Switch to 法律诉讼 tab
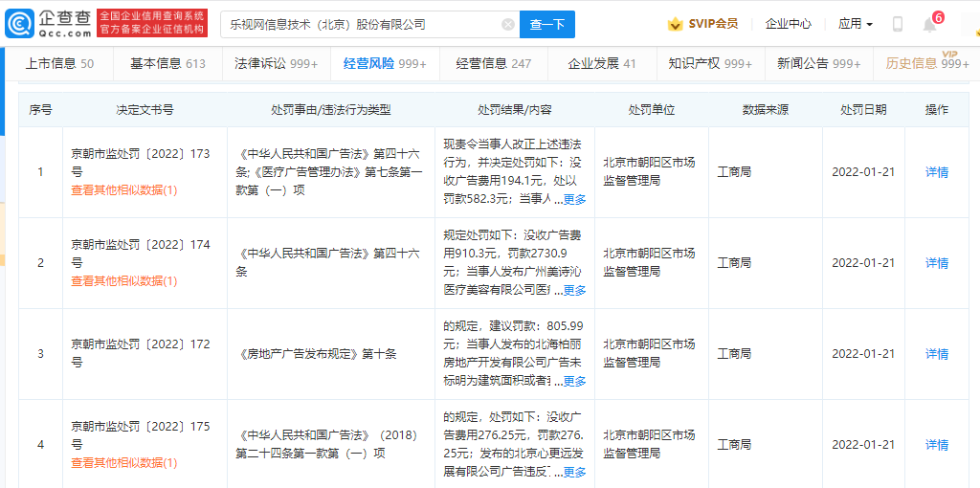The image size is (980, 488). [x=276, y=63]
